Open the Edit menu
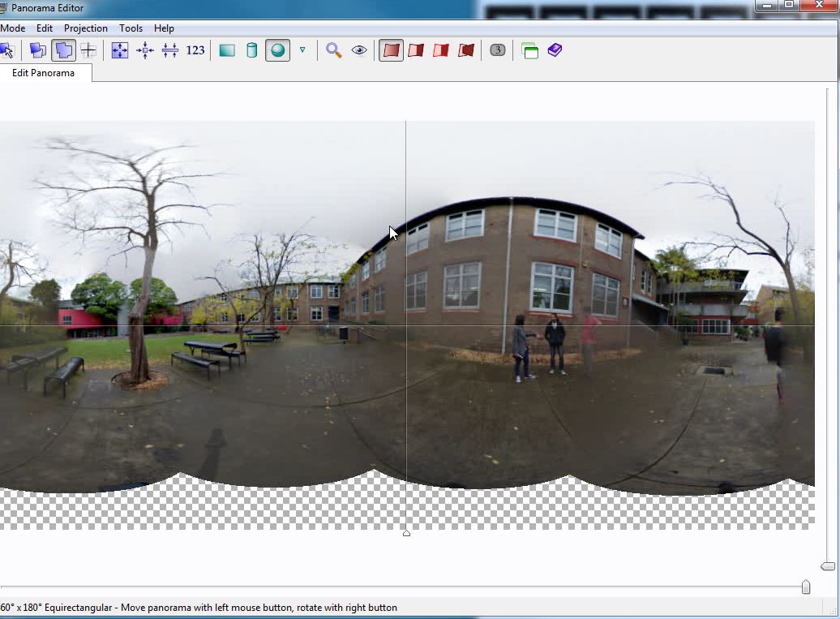840x619 pixels. click(45, 28)
